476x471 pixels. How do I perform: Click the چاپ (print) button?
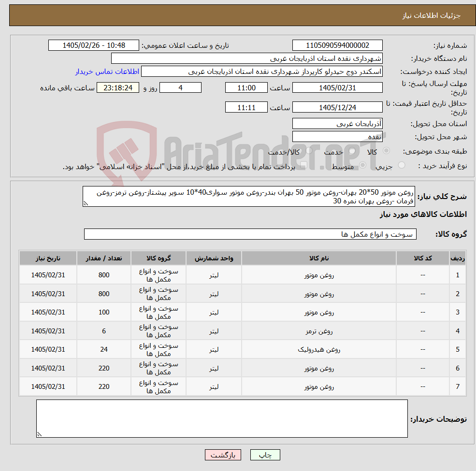point(265,455)
